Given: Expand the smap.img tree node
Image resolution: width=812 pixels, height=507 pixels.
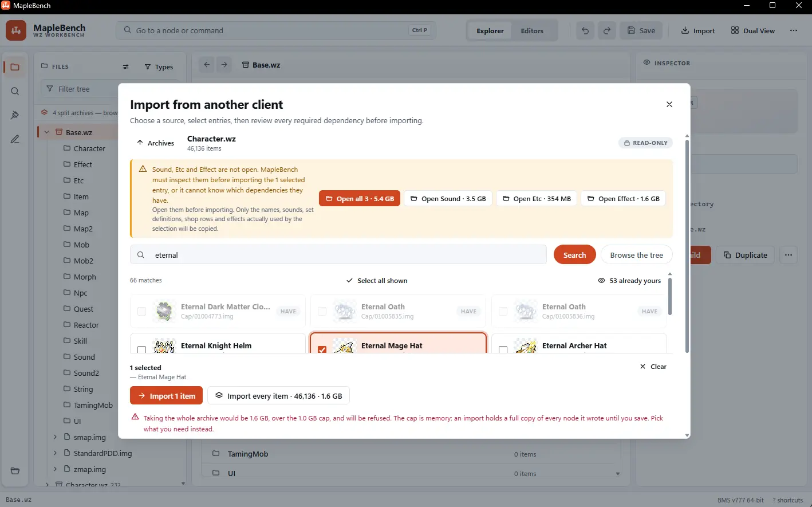Looking at the screenshot, I should point(55,437).
